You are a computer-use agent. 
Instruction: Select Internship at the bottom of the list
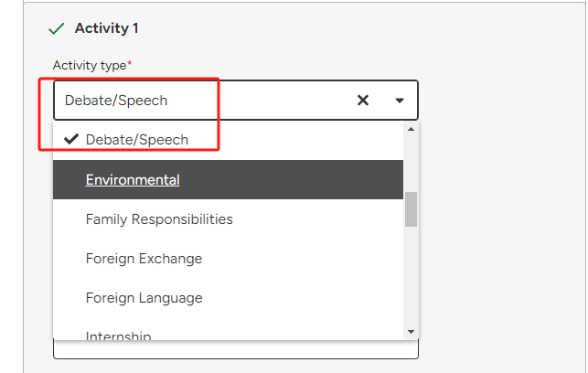118,336
